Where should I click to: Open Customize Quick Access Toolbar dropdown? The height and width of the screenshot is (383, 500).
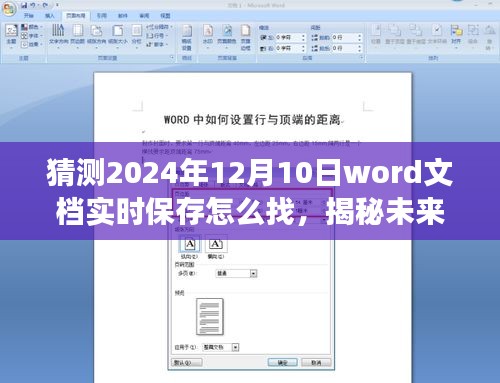[x=57, y=5]
